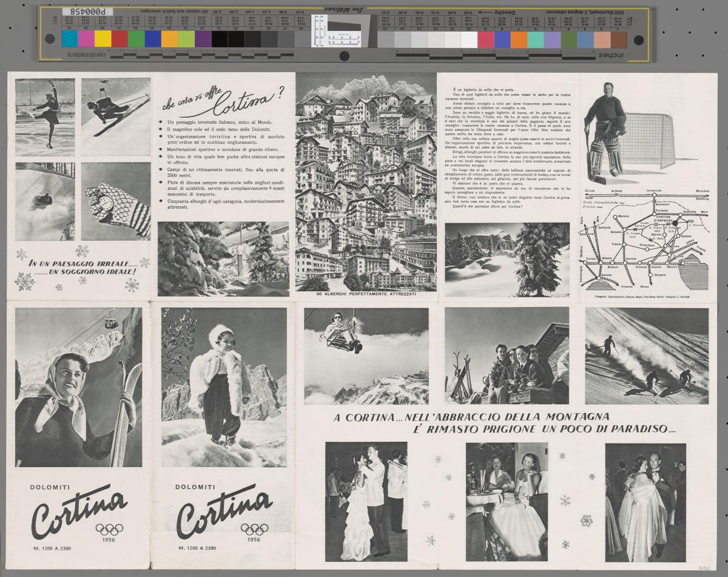Click the brown swatch at the chart's right end

point(618,39)
